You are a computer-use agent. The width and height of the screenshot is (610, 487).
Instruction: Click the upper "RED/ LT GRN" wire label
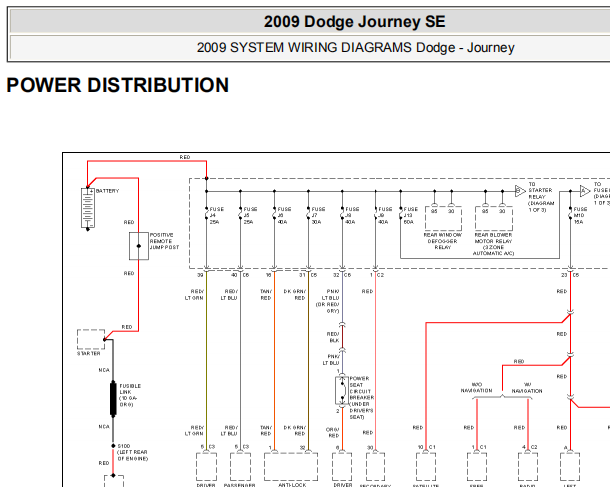coord(194,294)
